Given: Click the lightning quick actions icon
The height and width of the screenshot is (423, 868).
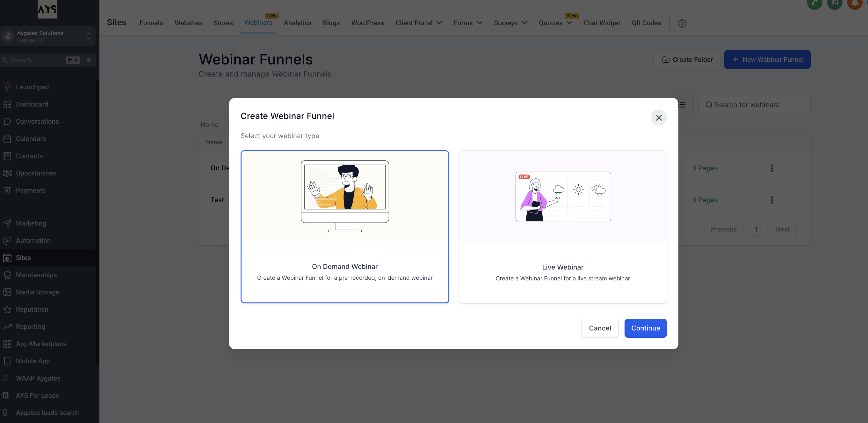Looking at the screenshot, I should 89,60.
